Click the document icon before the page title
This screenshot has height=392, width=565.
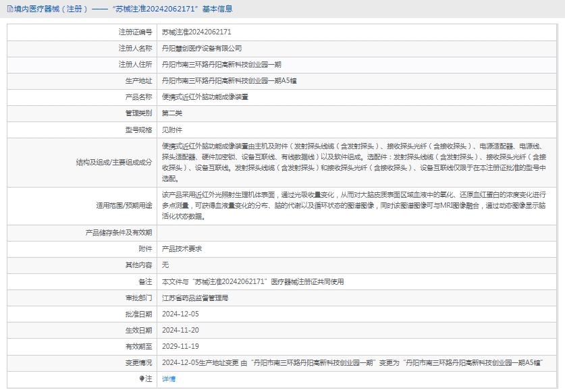coord(9,9)
